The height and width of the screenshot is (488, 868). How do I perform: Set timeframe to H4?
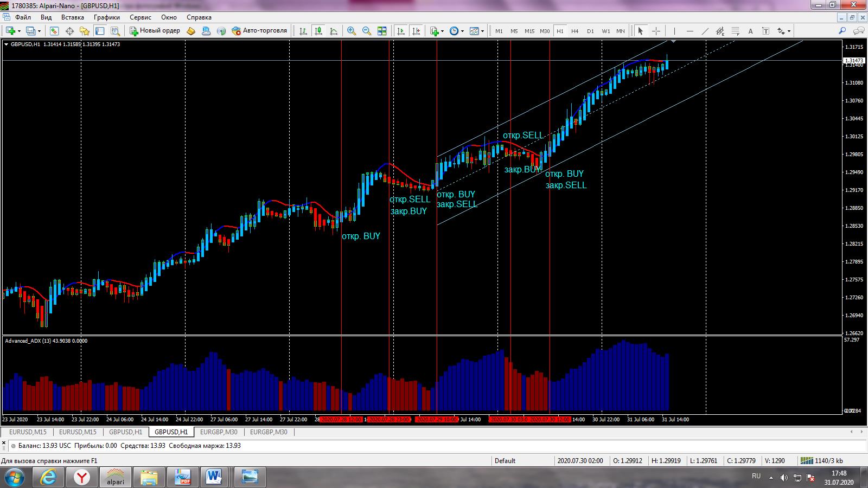click(575, 31)
